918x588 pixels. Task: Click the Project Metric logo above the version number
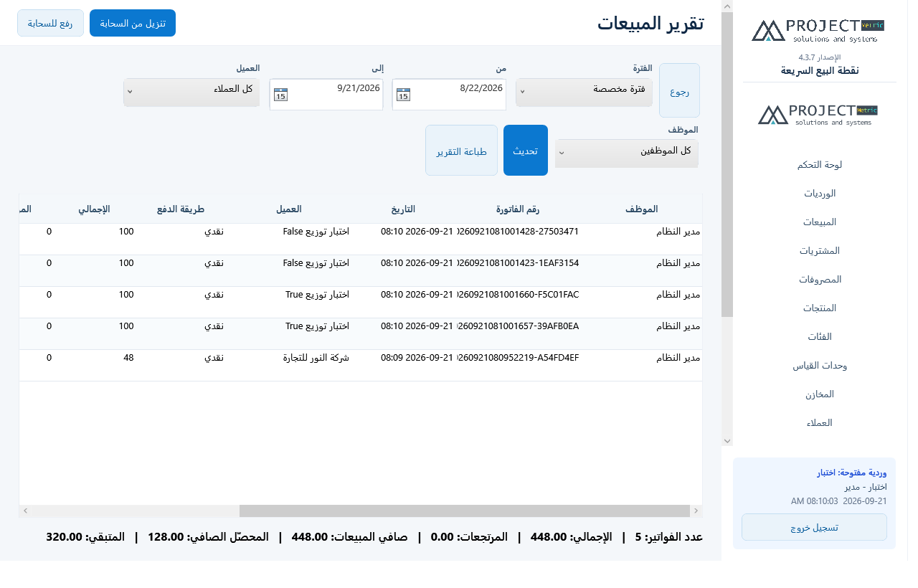click(818, 30)
